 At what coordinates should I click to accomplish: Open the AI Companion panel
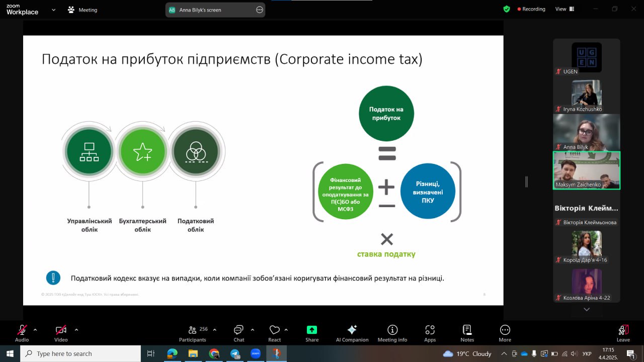[x=352, y=330]
